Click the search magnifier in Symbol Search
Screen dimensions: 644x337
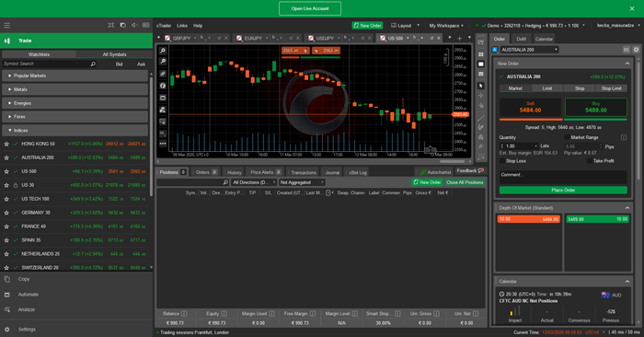click(x=93, y=64)
